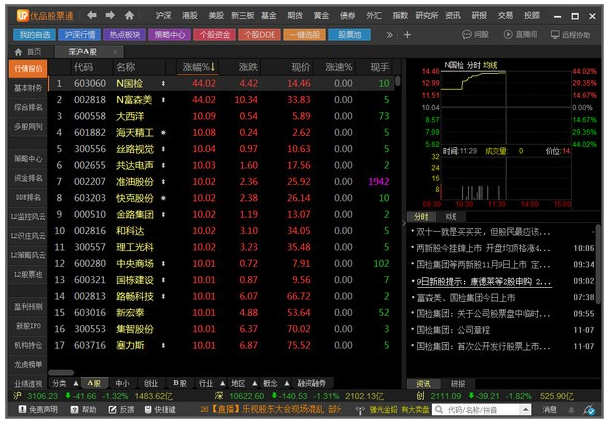Open the search box dropdown arrow
The image size is (607, 426).
point(525,409)
